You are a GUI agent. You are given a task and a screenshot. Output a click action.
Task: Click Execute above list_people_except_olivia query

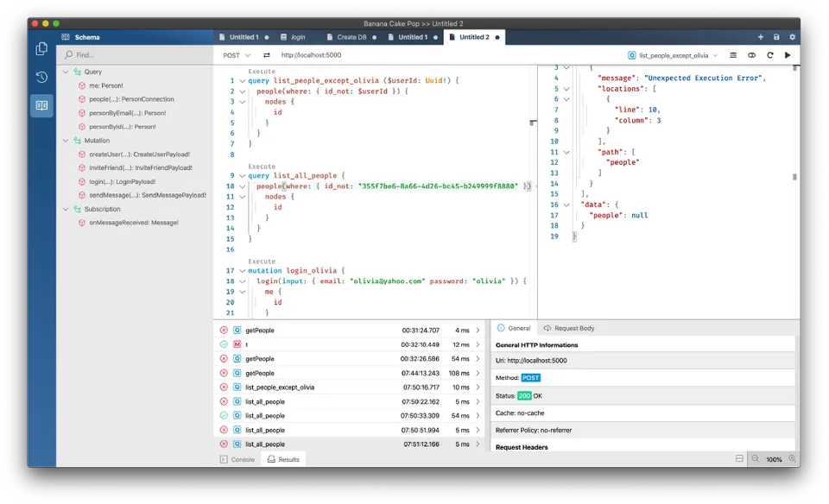click(262, 72)
